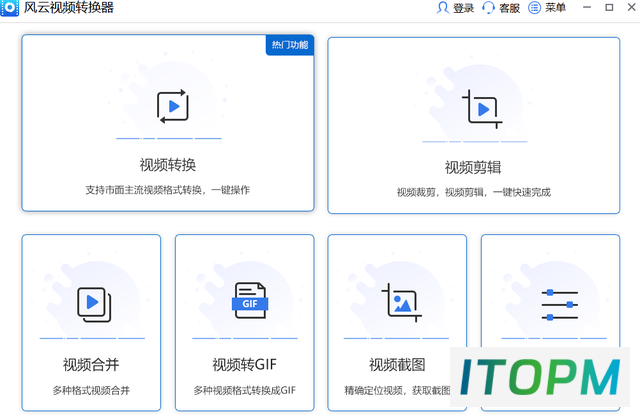The height and width of the screenshot is (417, 640).
Task: Click the GIF file icon
Action: (250, 301)
